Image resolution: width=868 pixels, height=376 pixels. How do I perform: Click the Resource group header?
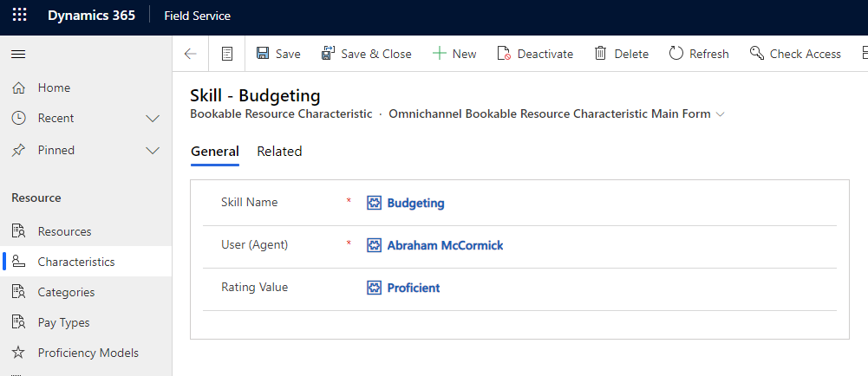pos(36,198)
